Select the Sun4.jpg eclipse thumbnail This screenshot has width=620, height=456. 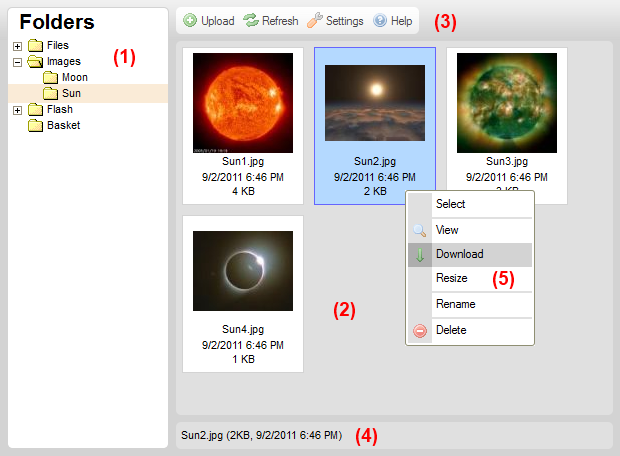(x=243, y=271)
